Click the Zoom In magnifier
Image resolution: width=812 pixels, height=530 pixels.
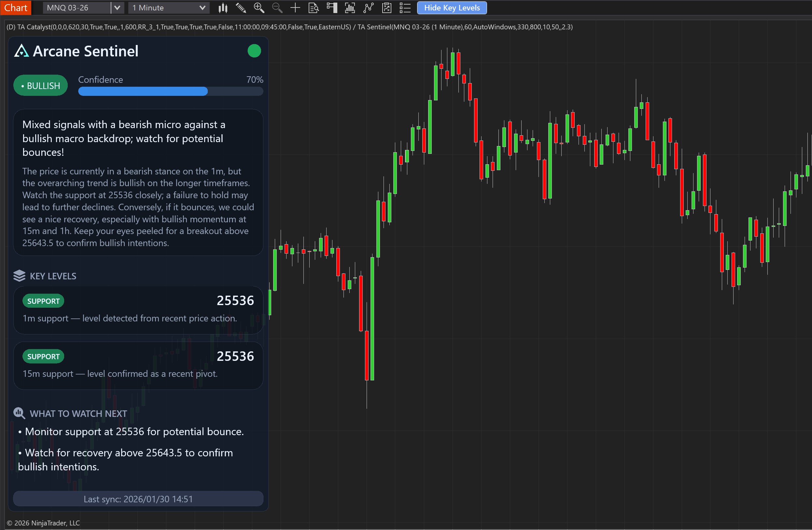pyautogui.click(x=259, y=8)
